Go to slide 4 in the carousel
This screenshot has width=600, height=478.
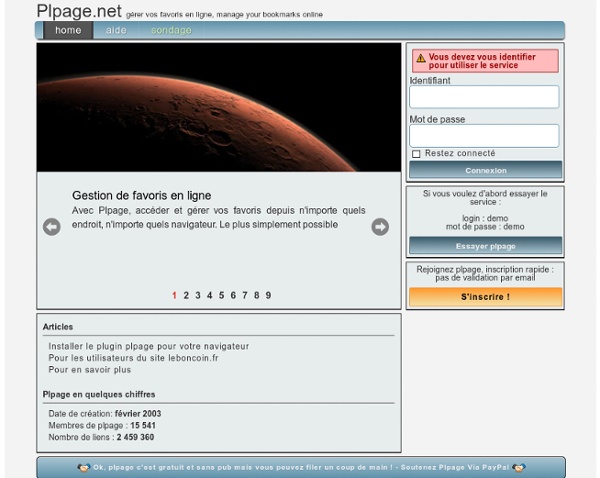[x=210, y=295]
